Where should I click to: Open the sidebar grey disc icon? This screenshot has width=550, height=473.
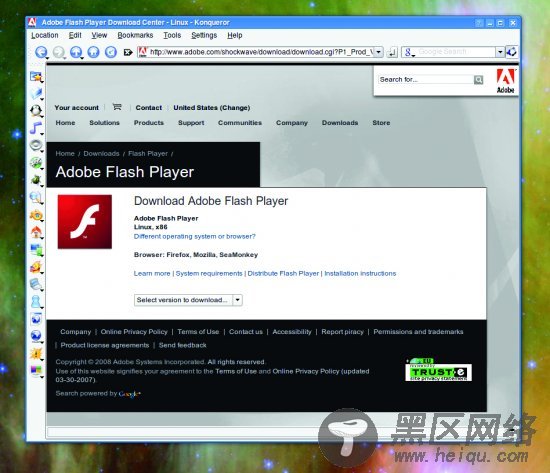pos(36,145)
